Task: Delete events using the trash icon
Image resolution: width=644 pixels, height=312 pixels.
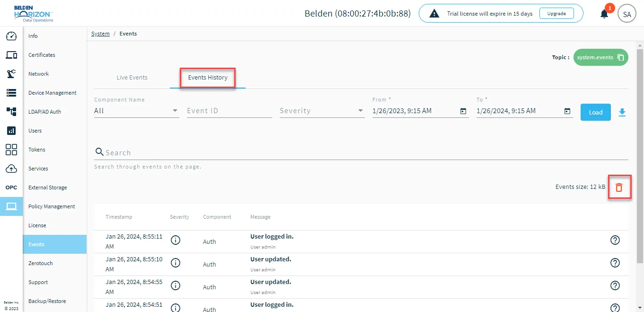Action: coord(619,187)
